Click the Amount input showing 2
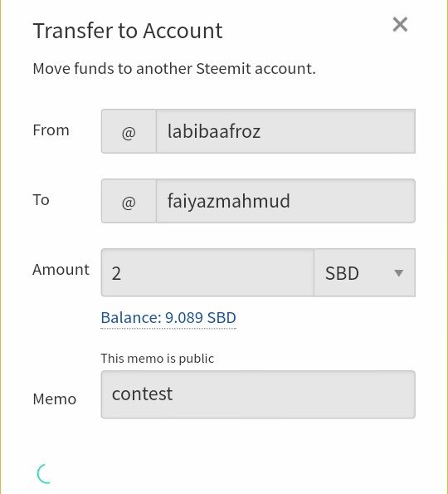Viewport: 448px width, 494px height. (x=207, y=272)
